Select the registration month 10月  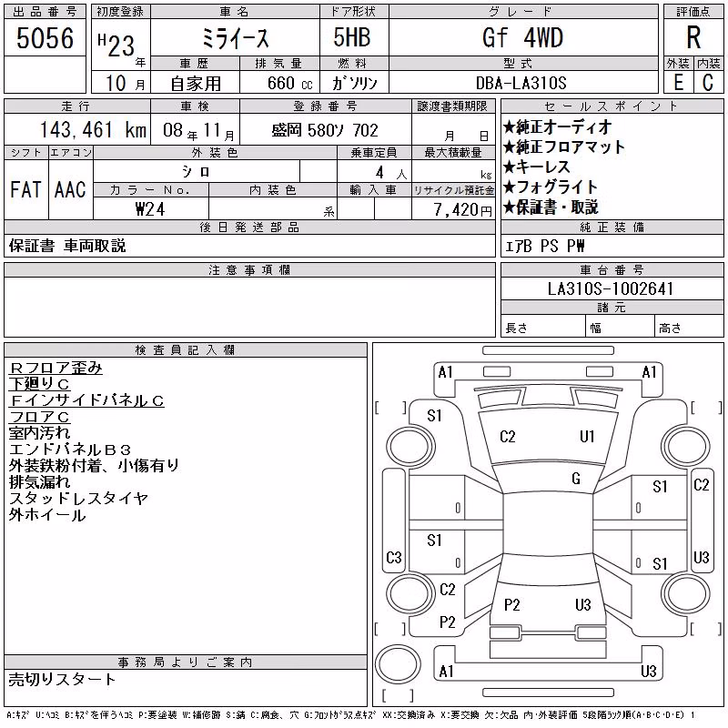(125, 83)
